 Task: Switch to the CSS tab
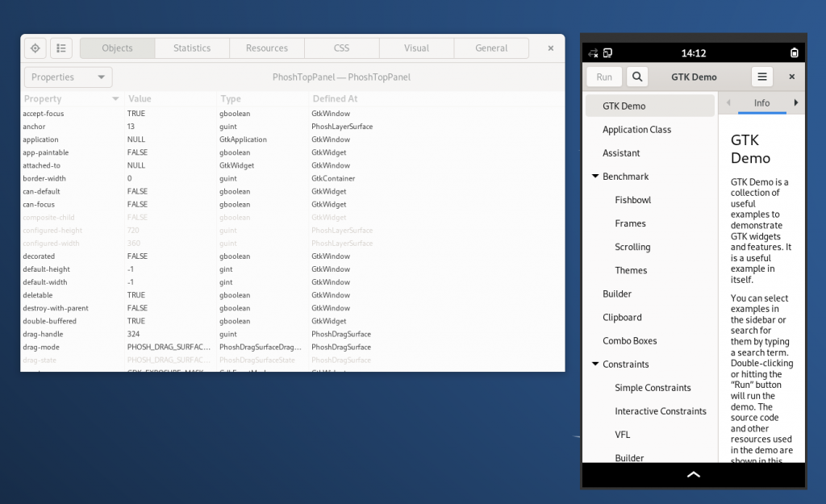tap(341, 48)
